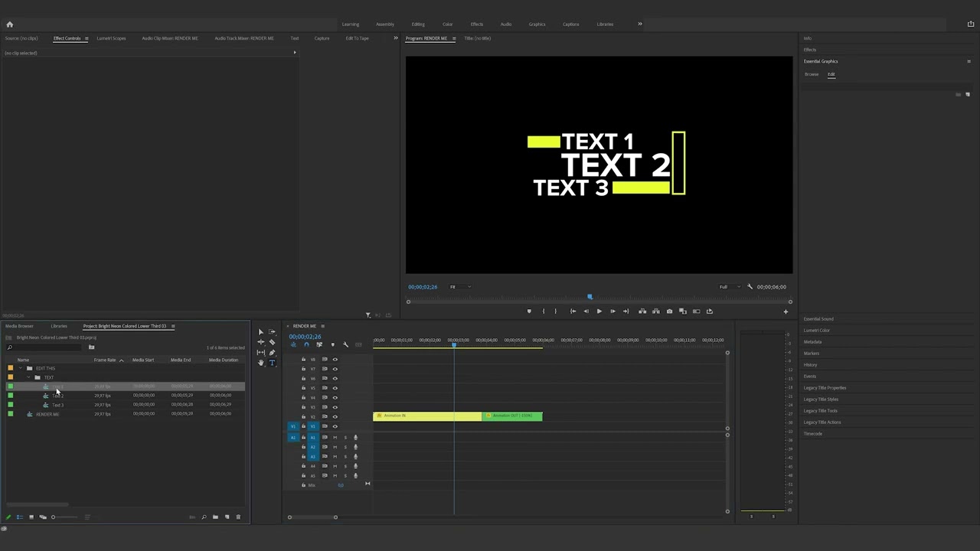Collapse the EDIT THIS bin

point(21,368)
